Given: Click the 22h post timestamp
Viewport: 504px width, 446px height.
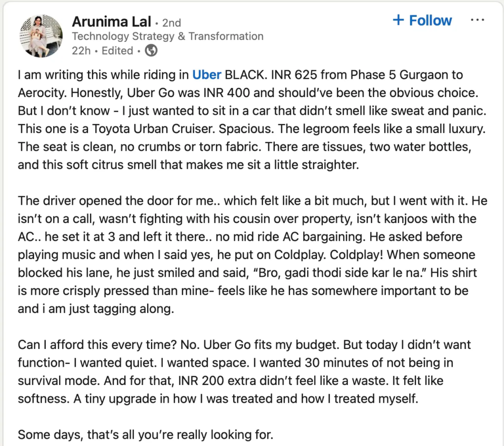Looking at the screenshot, I should pyautogui.click(x=81, y=51).
